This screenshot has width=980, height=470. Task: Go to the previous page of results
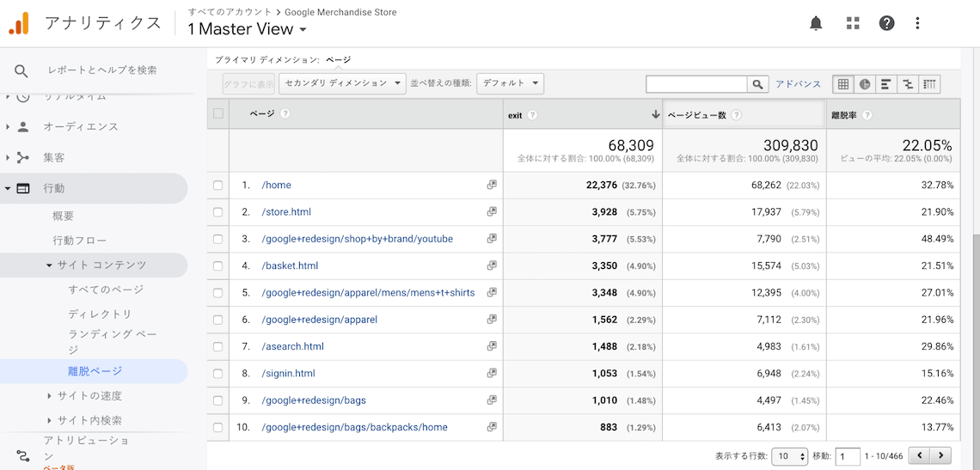pos(919,455)
